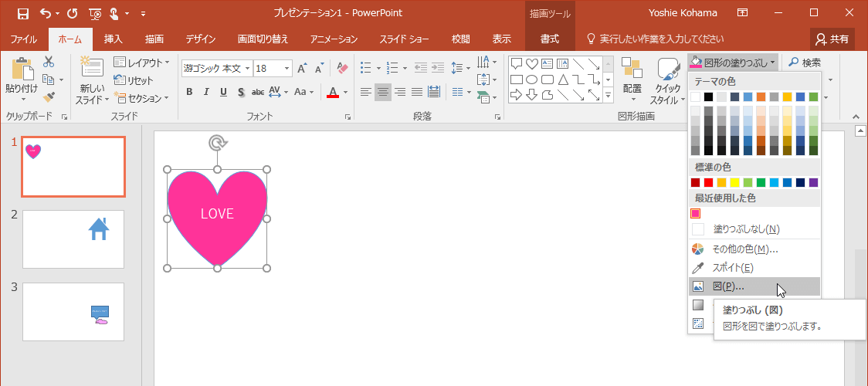This screenshot has width=868, height=386.
Task: Switch to the デザイン tab
Action: (x=200, y=39)
